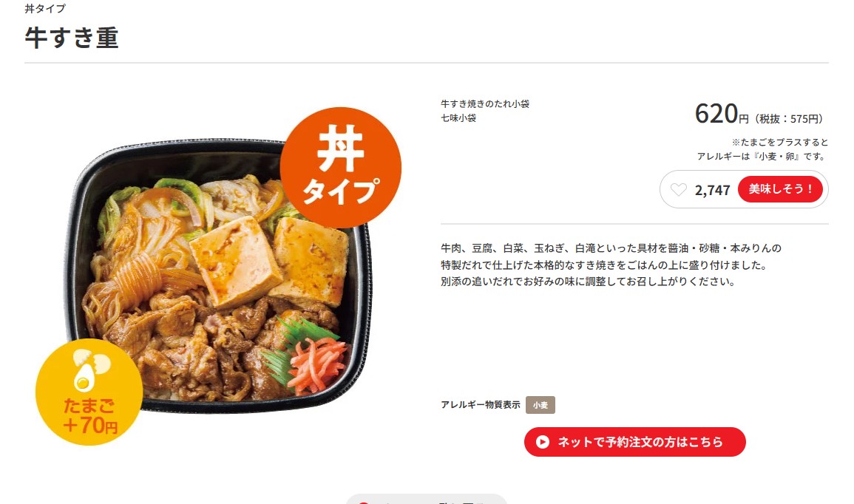Click the 美味しそう！ button

(x=781, y=189)
